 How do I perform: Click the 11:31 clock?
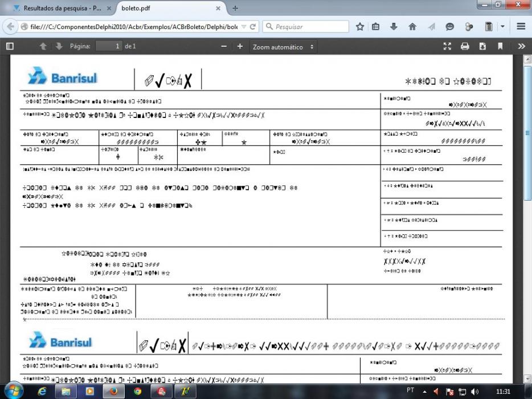503,392
